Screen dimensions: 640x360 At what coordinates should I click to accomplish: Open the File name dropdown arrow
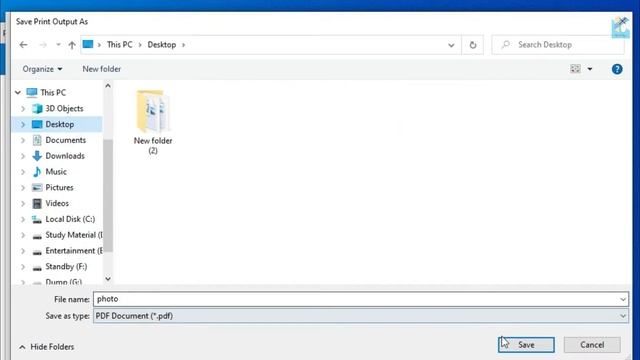[623, 299]
